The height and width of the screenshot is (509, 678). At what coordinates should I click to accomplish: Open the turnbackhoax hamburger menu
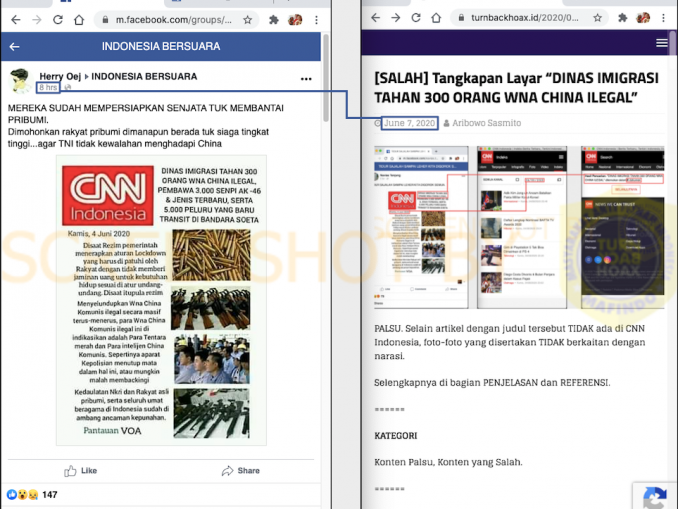click(x=662, y=43)
